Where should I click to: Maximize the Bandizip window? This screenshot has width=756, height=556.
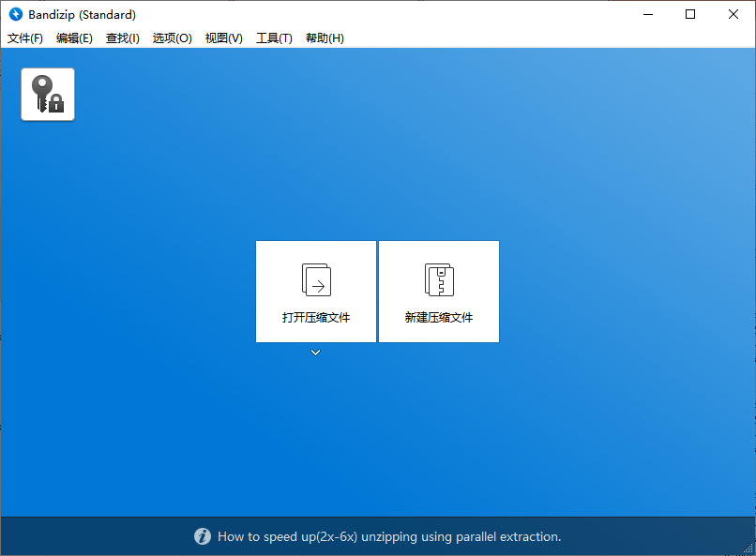(690, 14)
